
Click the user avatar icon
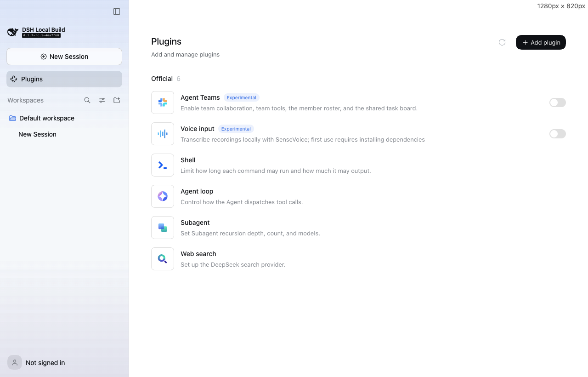[x=15, y=362]
